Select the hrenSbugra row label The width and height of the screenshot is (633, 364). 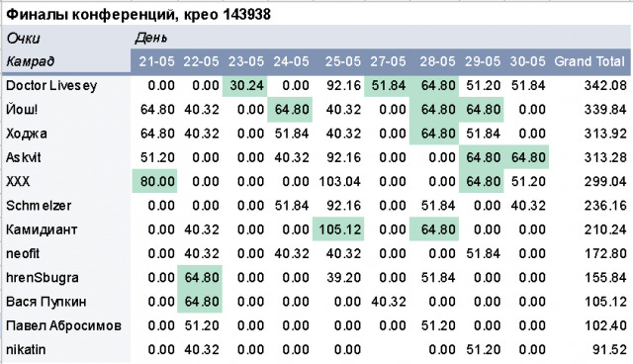[43, 278]
